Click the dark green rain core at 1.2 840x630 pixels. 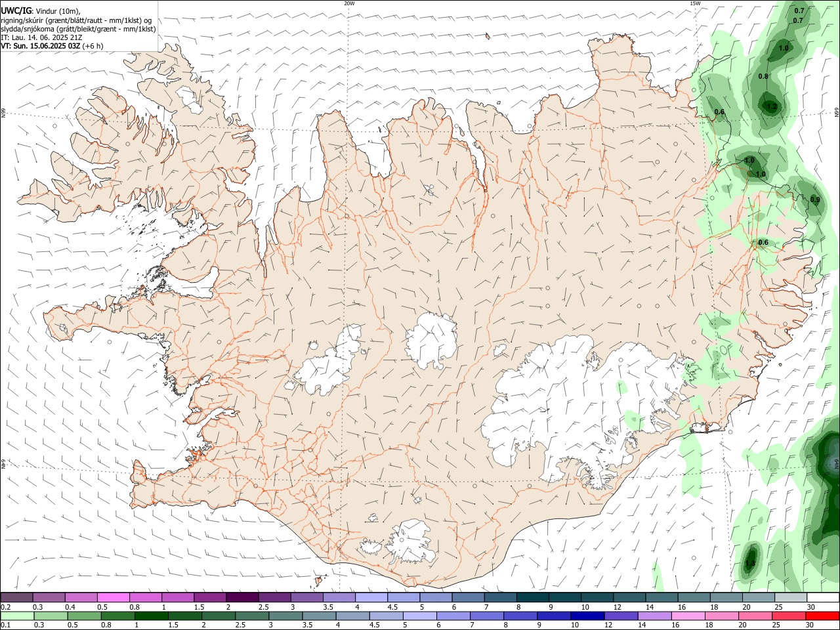pyautogui.click(x=771, y=105)
